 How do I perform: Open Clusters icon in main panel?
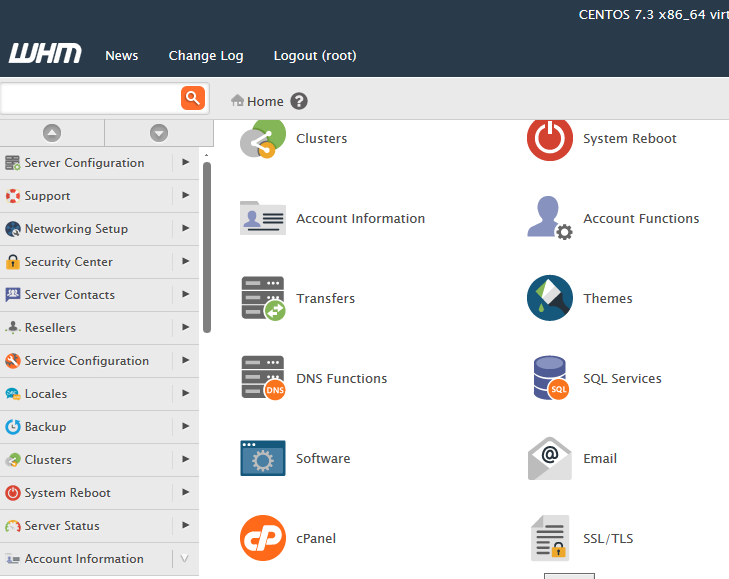tap(263, 139)
